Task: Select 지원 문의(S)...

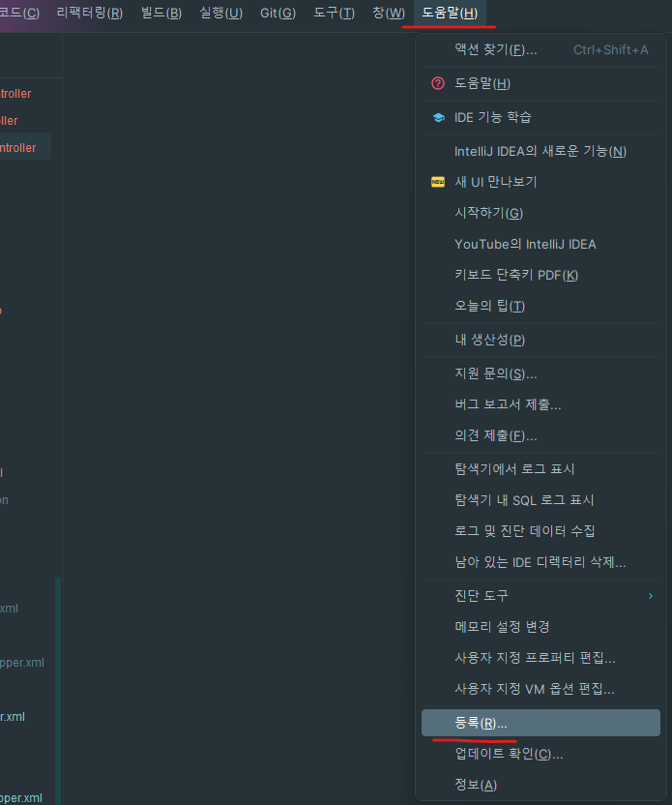Action: coord(541,373)
